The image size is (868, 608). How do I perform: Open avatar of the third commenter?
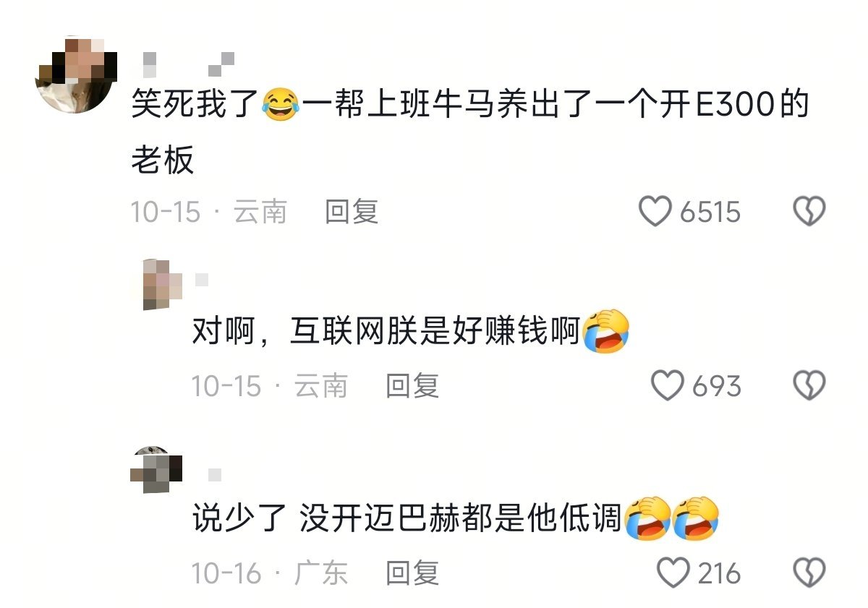click(x=157, y=469)
